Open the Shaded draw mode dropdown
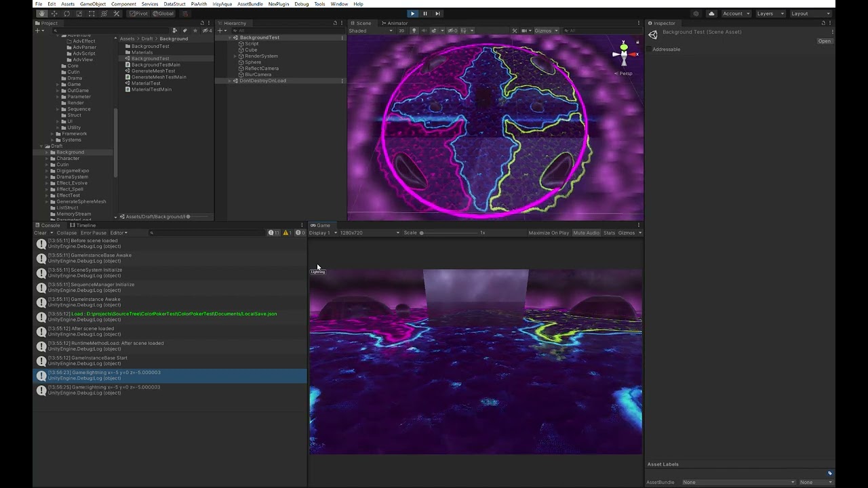This screenshot has width=868, height=488. (x=370, y=30)
